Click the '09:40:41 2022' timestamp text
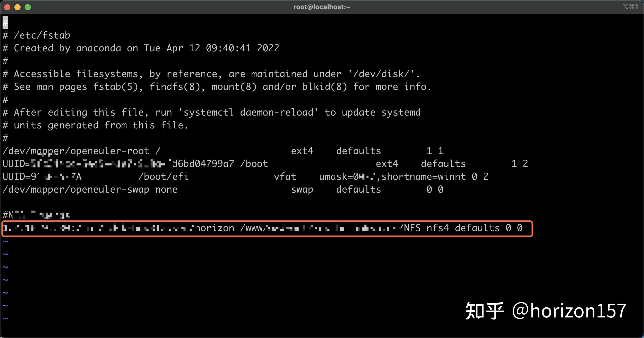 click(x=242, y=48)
